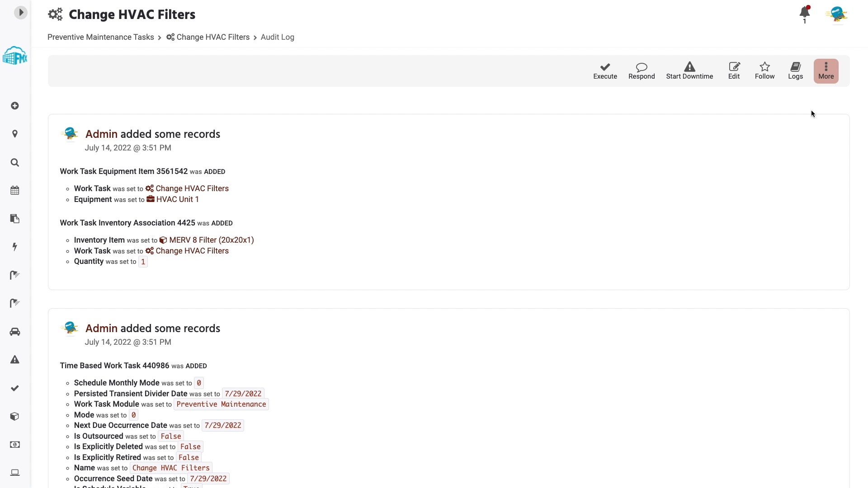Go to Preventive Maintenance Tasks breadcrumb
Image resolution: width=868 pixels, height=488 pixels.
coord(100,37)
